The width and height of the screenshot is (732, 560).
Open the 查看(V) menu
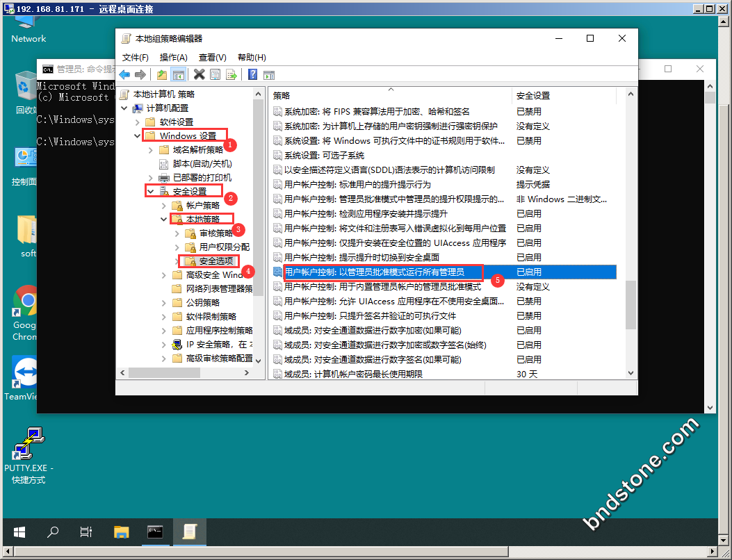(212, 58)
